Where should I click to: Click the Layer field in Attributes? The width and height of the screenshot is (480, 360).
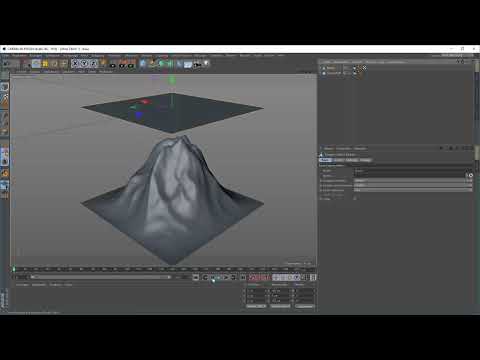(409, 175)
